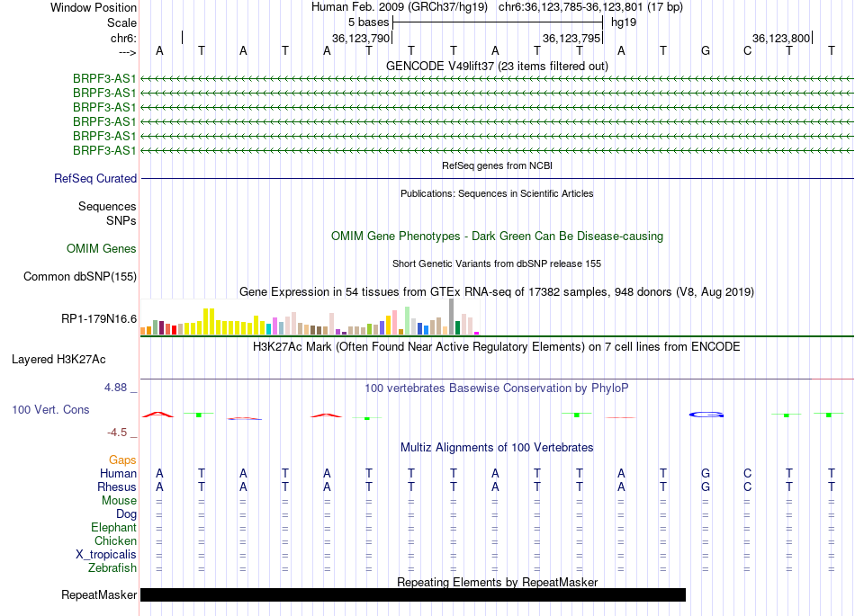This screenshot has height=616, width=855.
Task: Click the 36,123,795 coordinate marker
Action: 571,38
